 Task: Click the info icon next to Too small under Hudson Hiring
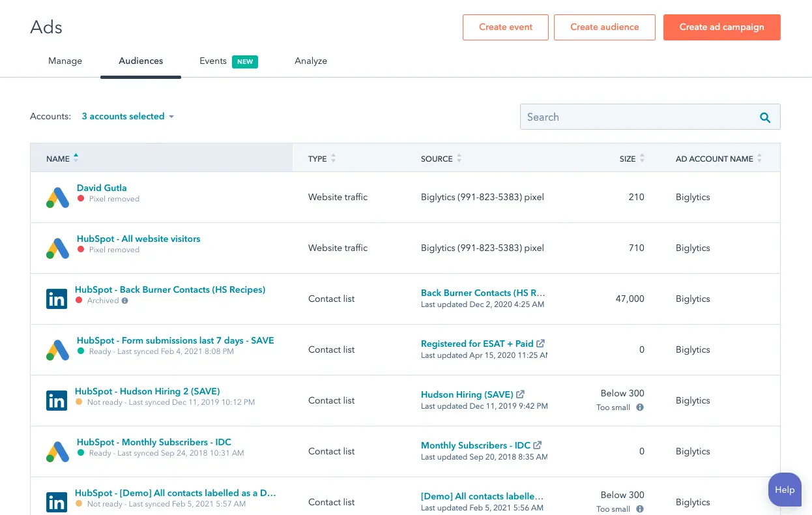pos(639,407)
